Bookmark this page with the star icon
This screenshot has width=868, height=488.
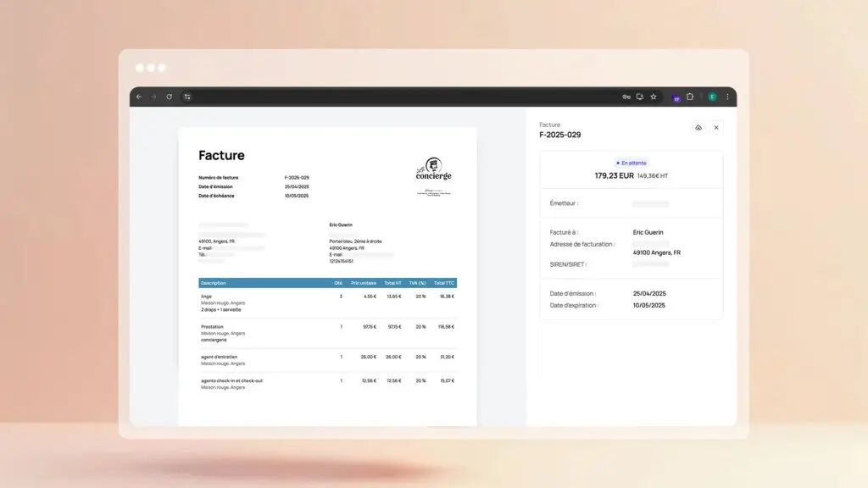[654, 97]
